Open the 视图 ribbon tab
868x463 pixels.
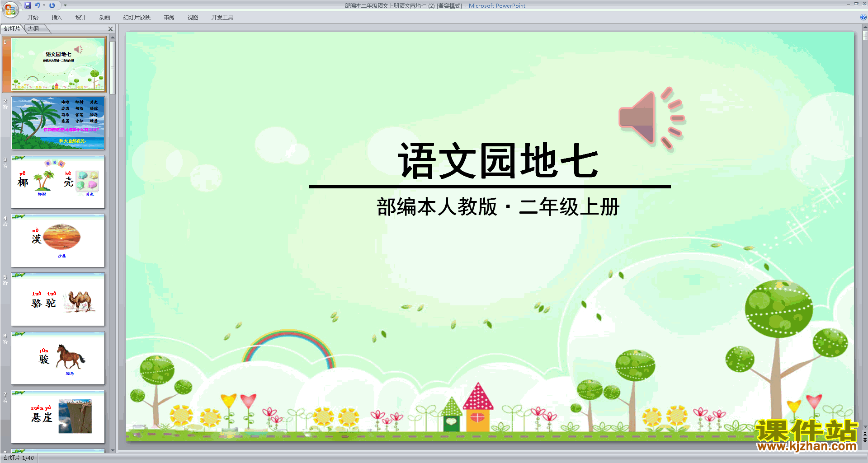coord(193,18)
